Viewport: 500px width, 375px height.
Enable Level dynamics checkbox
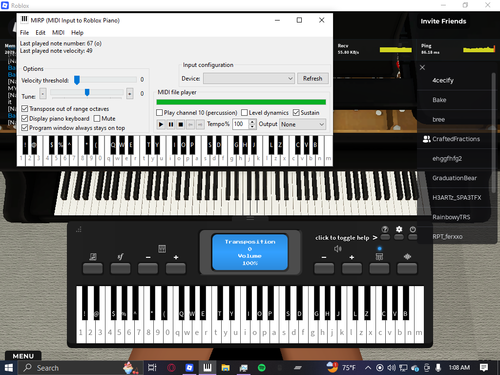(244, 113)
